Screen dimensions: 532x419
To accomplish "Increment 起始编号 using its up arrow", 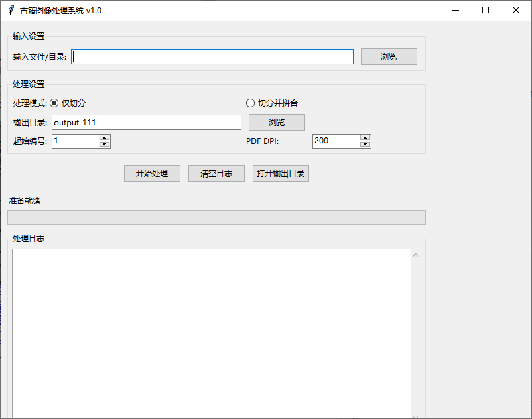I will [104, 137].
